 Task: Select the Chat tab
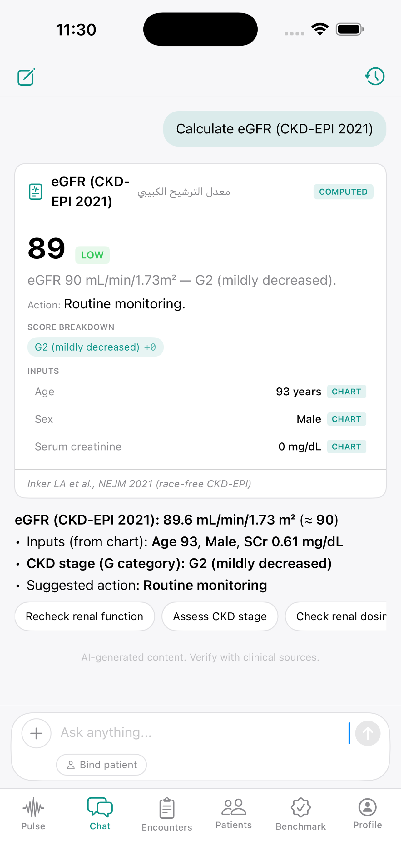coord(100,814)
